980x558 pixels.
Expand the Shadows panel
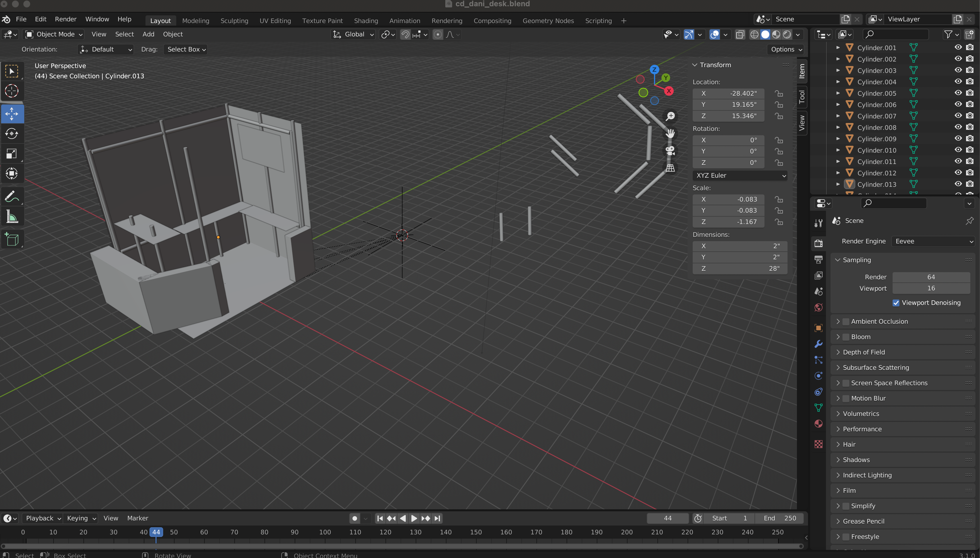pos(856,459)
